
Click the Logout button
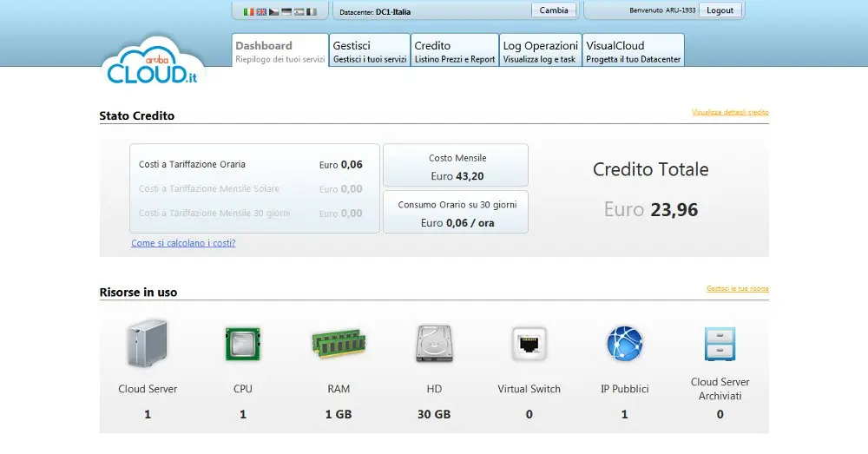coord(720,10)
